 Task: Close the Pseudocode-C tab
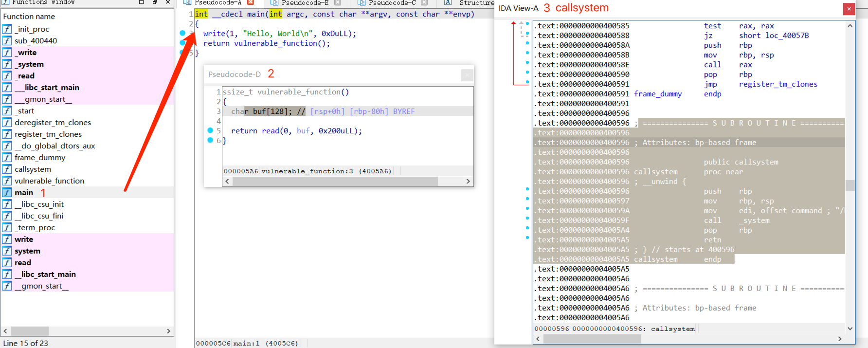424,2
